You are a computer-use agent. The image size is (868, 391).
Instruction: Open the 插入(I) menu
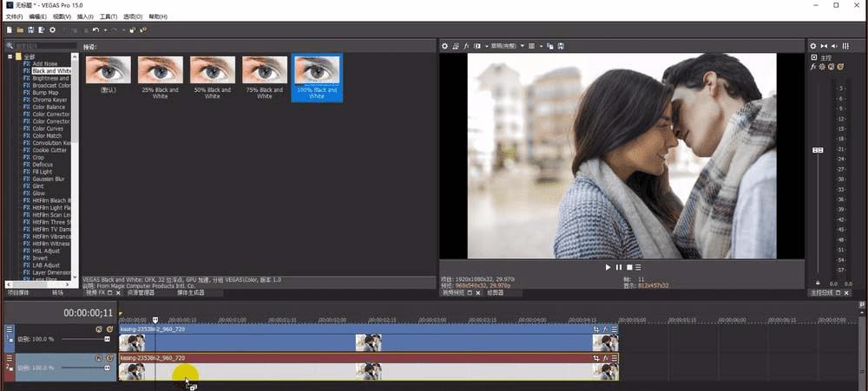[84, 16]
